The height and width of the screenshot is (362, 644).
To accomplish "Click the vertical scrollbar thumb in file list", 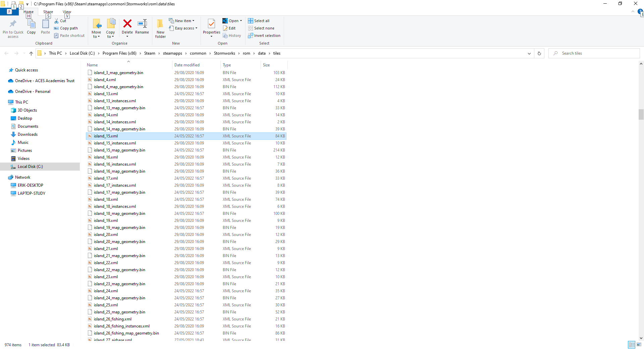I will [x=641, y=114].
